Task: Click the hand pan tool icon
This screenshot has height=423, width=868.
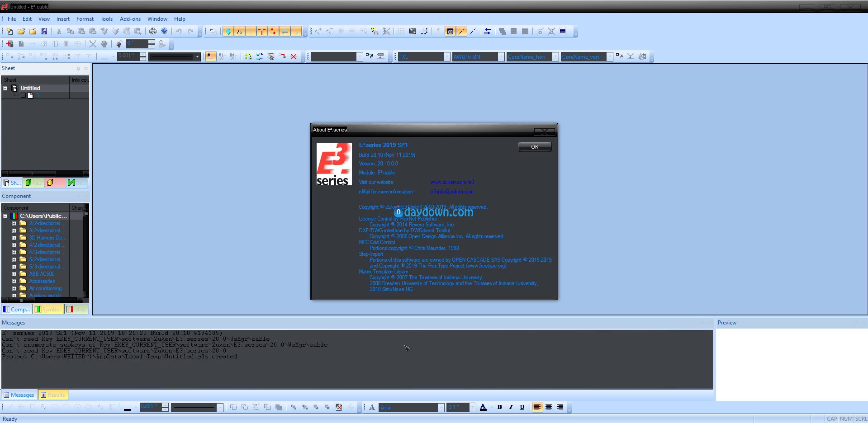Action: pyautogui.click(x=104, y=44)
